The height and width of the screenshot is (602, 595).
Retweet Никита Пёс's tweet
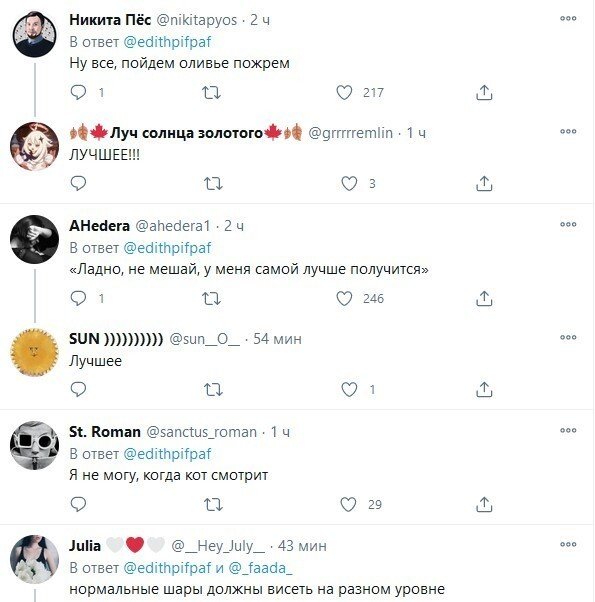[x=212, y=93]
